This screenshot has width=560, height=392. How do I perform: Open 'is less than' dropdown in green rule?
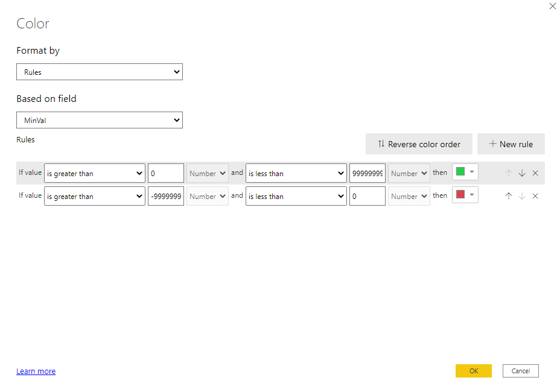[296, 173]
